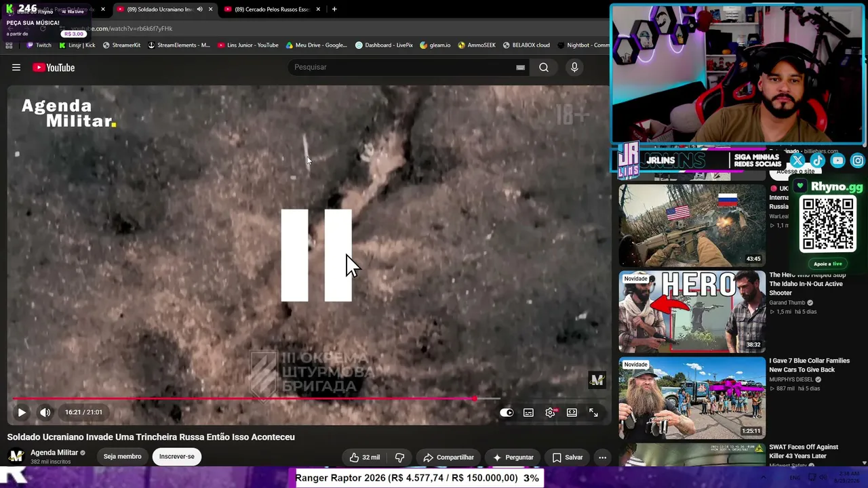The height and width of the screenshot is (488, 868).
Task: Click the Seja membro button
Action: [x=122, y=457]
